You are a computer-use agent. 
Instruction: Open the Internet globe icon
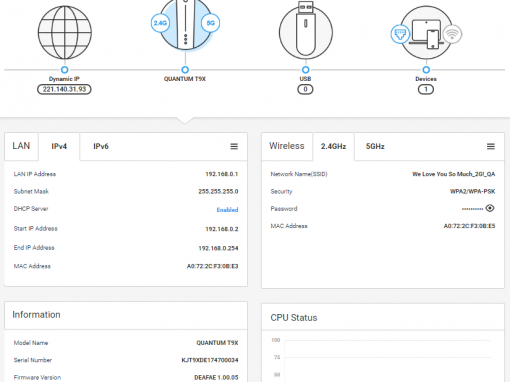65,32
